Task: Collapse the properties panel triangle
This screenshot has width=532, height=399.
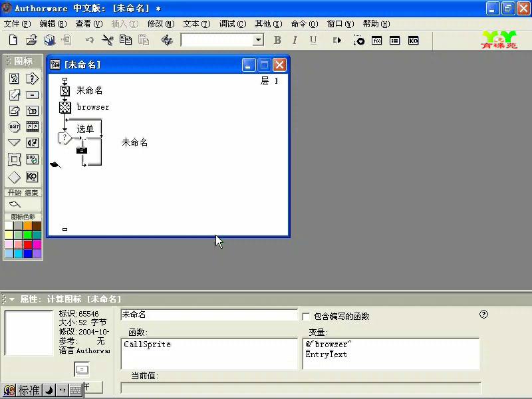Action: pyautogui.click(x=12, y=299)
